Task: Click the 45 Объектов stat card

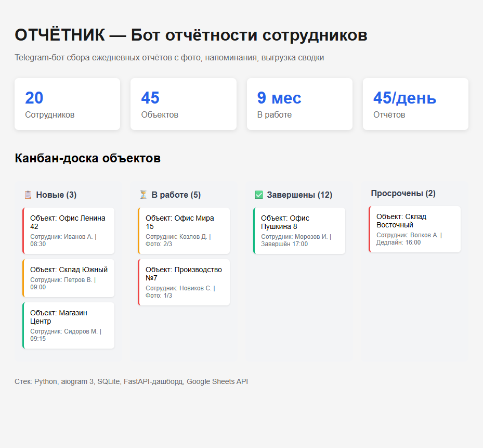Action: (184, 104)
